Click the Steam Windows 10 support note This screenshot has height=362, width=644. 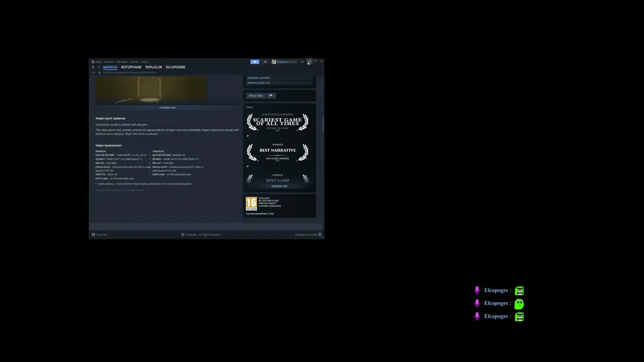pos(144,184)
